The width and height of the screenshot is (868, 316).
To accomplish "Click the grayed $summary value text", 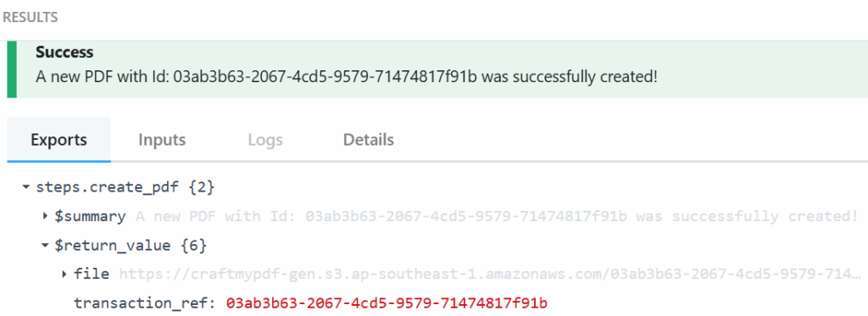I will [497, 216].
